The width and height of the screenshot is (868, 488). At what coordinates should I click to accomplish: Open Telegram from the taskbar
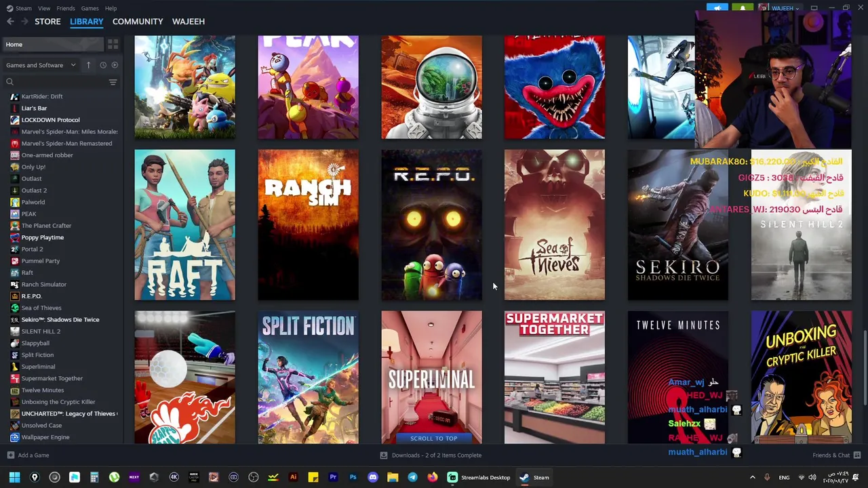tap(412, 477)
